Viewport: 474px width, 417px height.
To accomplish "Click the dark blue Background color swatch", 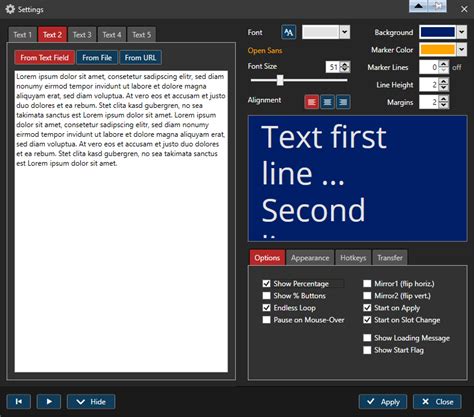I will (438, 32).
